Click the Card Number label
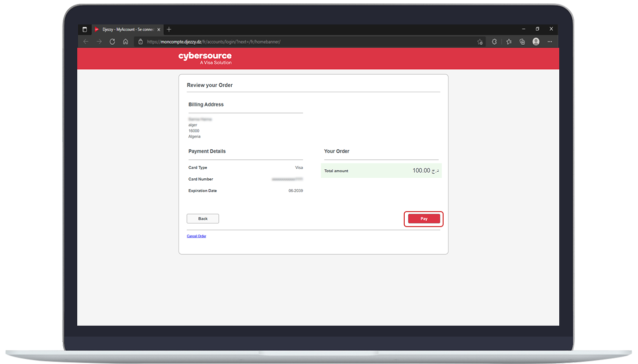638x364 pixels. coord(201,179)
